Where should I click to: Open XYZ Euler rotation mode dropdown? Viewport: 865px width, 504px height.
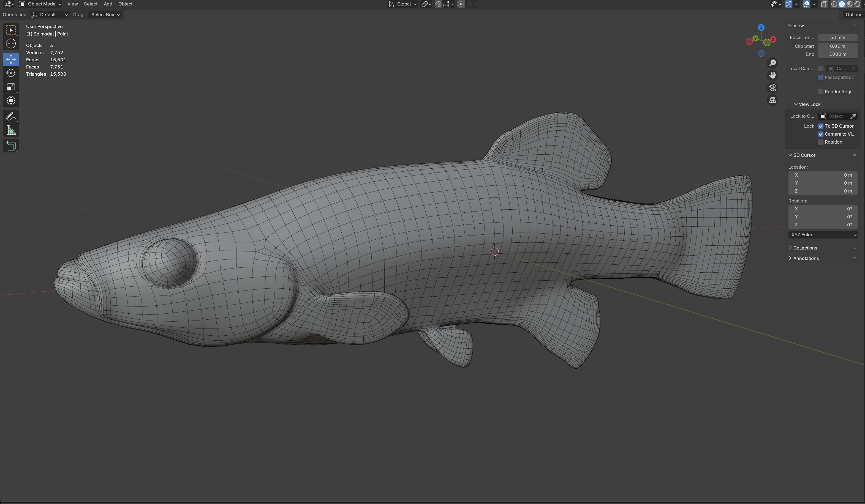pyautogui.click(x=823, y=235)
